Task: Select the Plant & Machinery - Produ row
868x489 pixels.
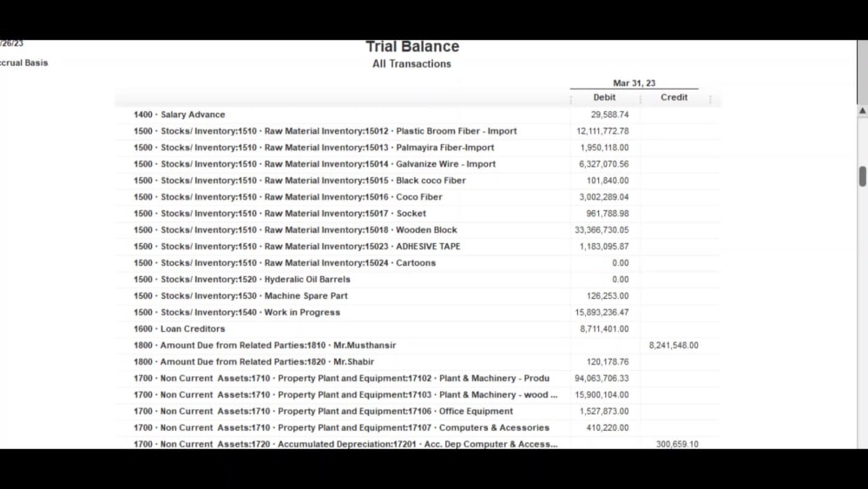Action: pos(418,378)
